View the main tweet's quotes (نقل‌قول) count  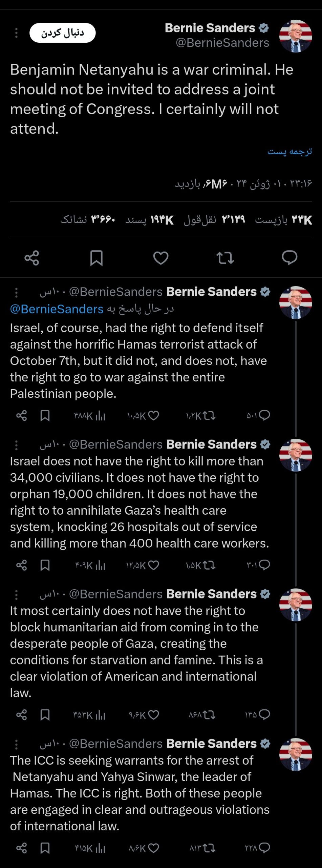click(x=214, y=220)
